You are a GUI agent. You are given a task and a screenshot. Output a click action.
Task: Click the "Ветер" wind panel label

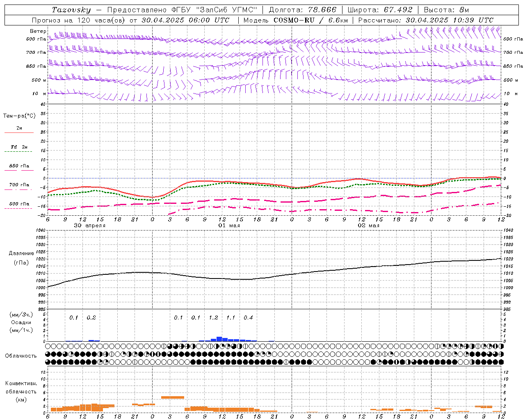click(x=38, y=31)
